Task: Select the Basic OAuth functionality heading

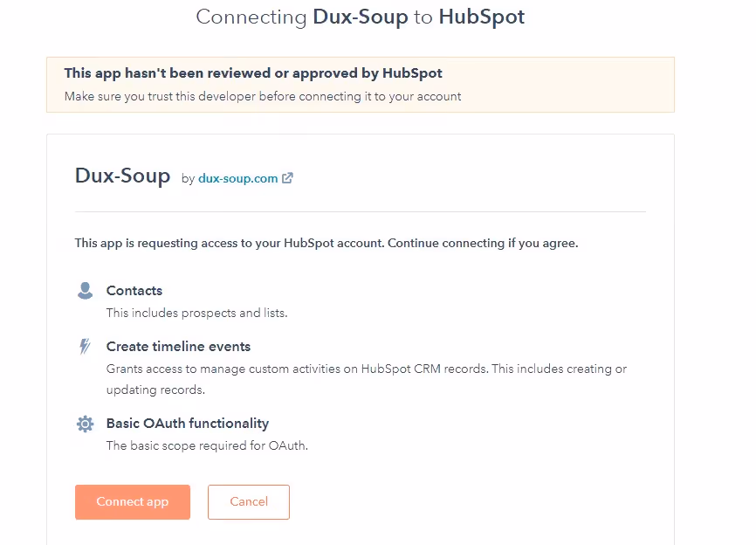Action: click(188, 424)
